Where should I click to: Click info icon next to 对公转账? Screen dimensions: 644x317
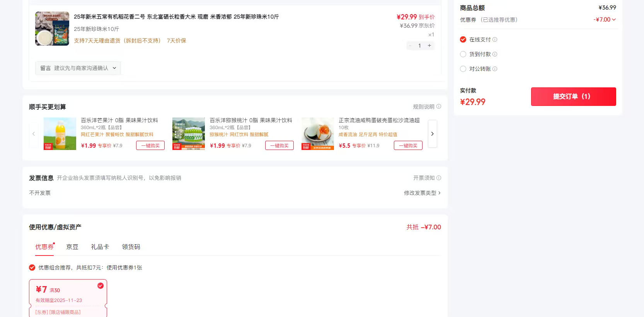coord(495,69)
